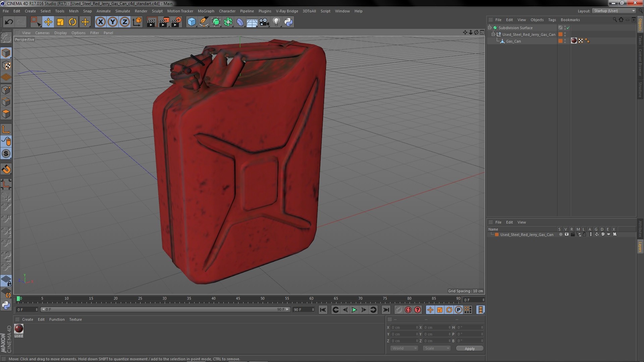Image resolution: width=644 pixels, height=362 pixels.
Task: Open the MoGraph menu
Action: point(206,11)
